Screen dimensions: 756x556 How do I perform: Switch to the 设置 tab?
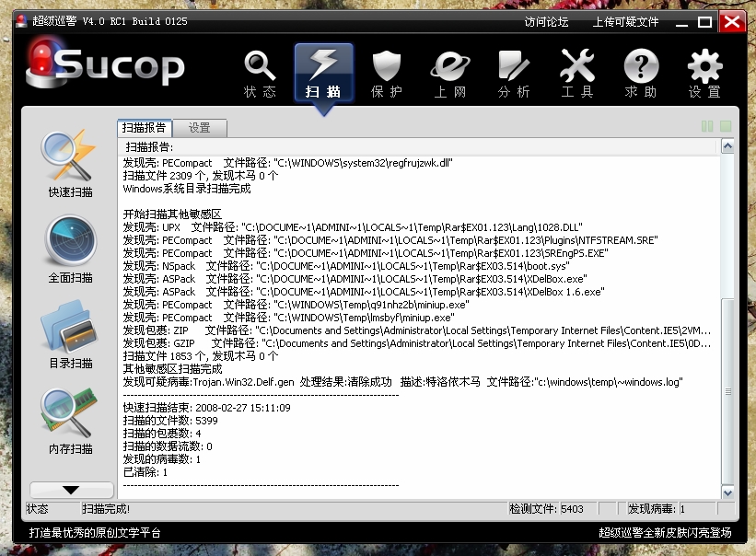pos(199,128)
